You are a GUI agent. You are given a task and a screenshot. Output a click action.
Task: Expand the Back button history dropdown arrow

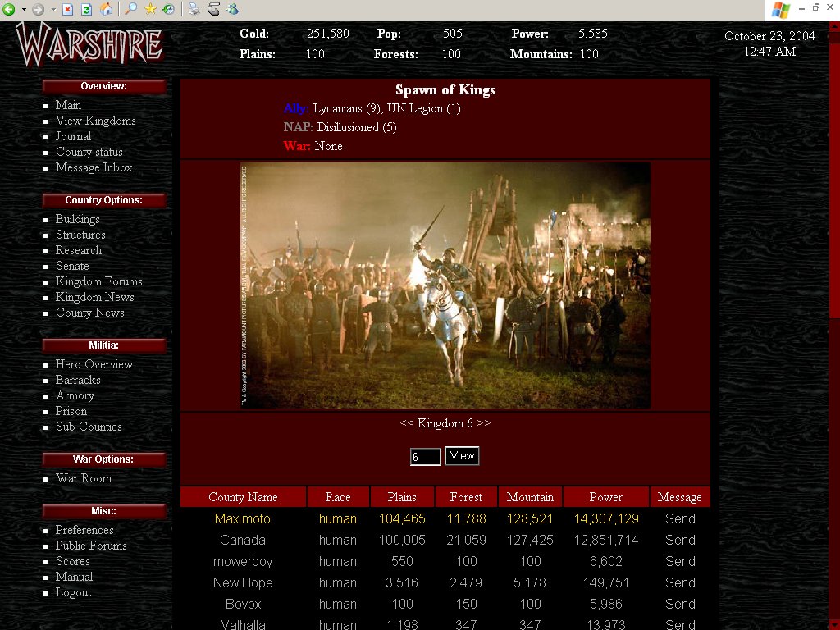pyautogui.click(x=23, y=10)
